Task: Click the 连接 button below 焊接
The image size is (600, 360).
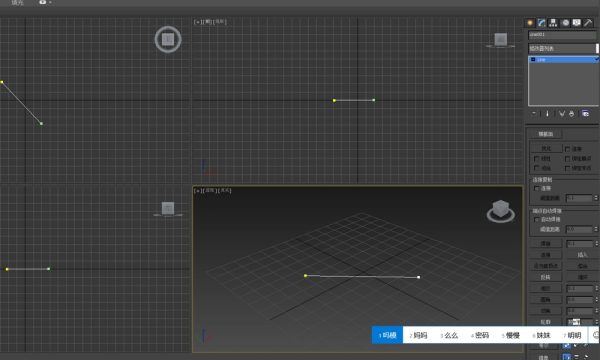Action: click(546, 255)
